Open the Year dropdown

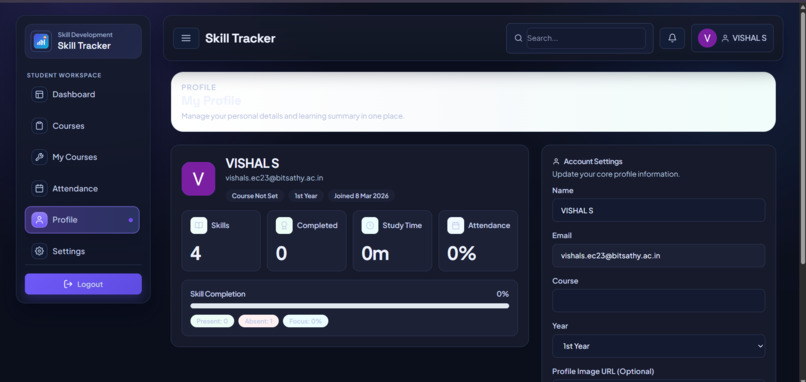(x=658, y=346)
